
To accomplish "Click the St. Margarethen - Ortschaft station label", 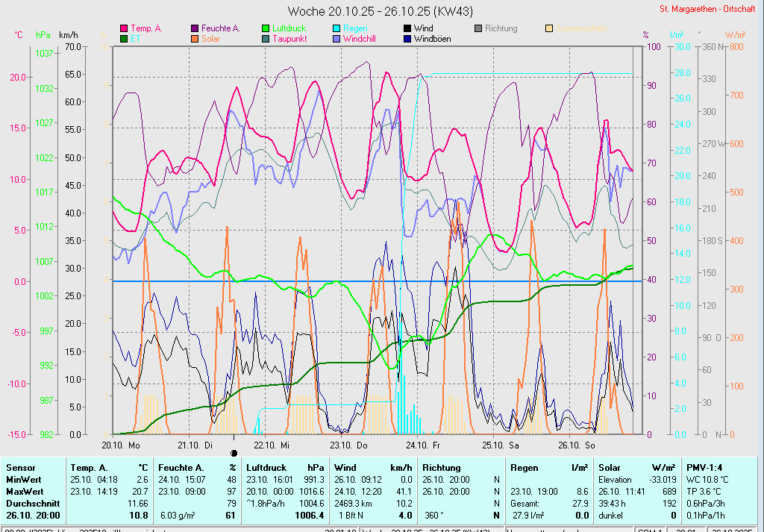I will (x=710, y=9).
